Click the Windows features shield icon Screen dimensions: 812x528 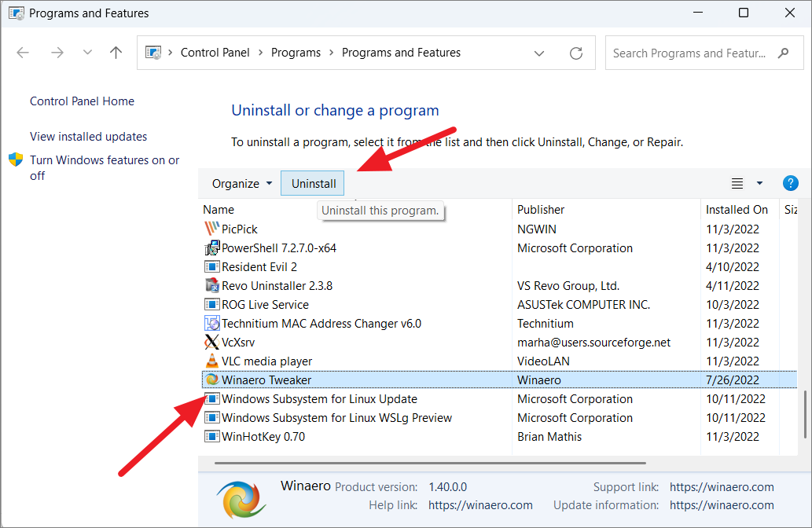click(x=16, y=159)
